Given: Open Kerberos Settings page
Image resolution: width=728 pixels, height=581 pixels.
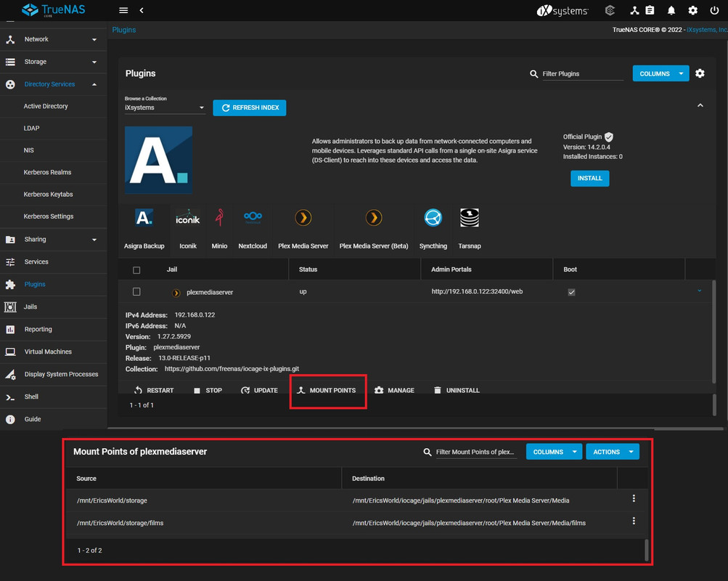Looking at the screenshot, I should (x=49, y=216).
